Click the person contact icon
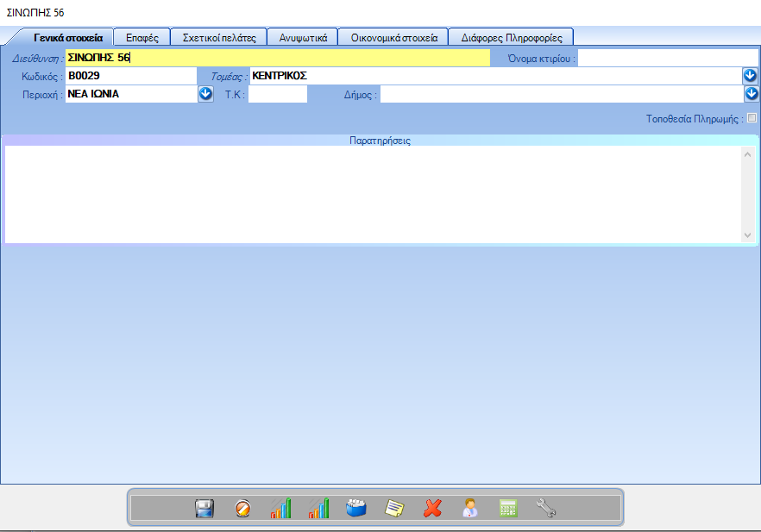The width and height of the screenshot is (761, 532). point(470,509)
